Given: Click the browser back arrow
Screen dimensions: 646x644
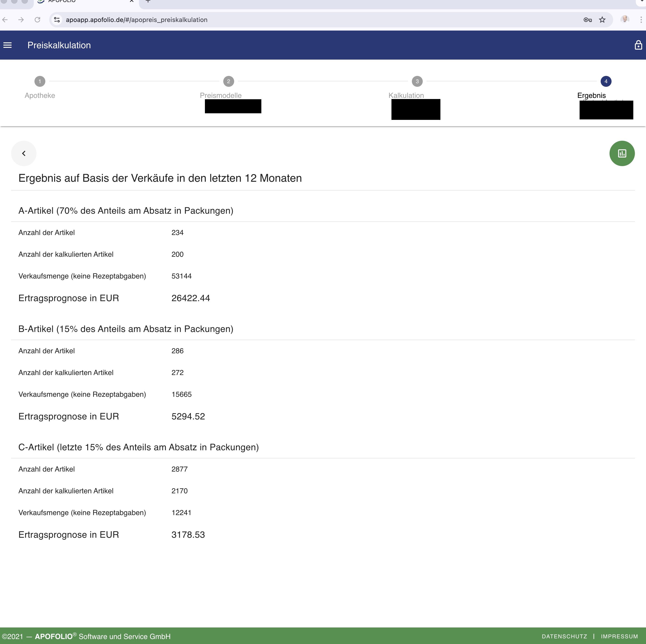Looking at the screenshot, I should click(x=5, y=20).
